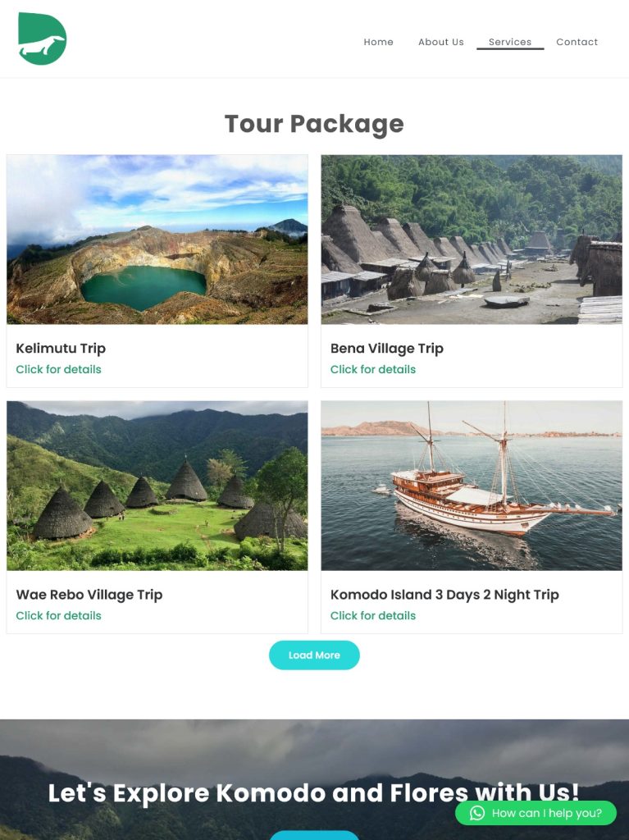Click the Wae Rebo Village Trip title
Screen dimensions: 629x840
pyautogui.click(x=89, y=595)
